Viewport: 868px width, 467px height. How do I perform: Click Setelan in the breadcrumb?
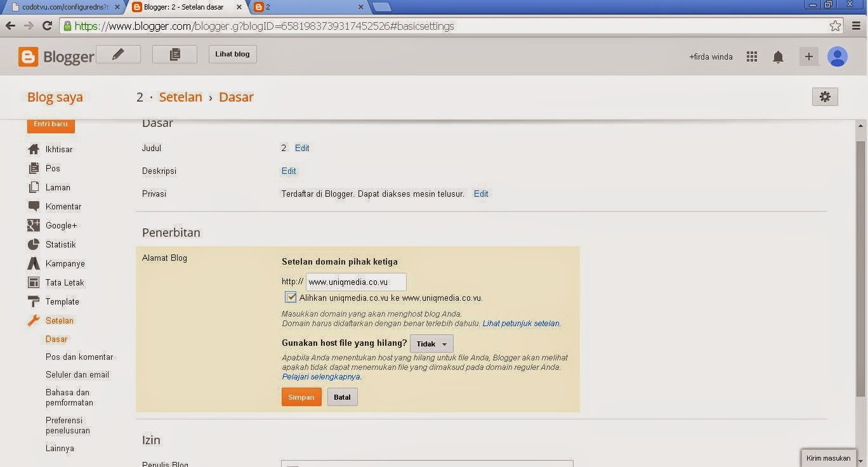click(181, 97)
